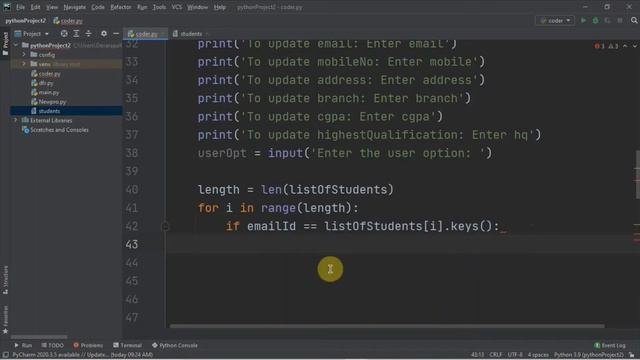Click the error count indicator in the editor
This screenshot has width=640, height=360.
click(600, 46)
